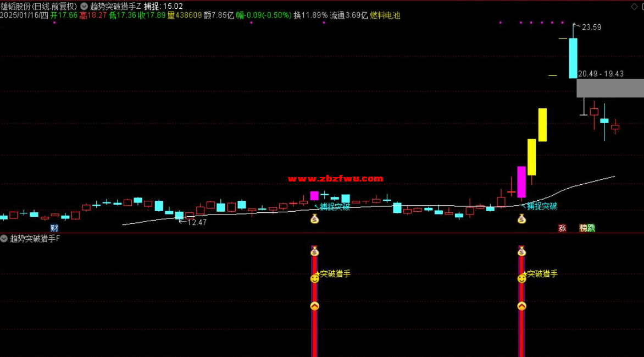Click the tall cyan candle at 23.59 peak
Image resolution: width=644 pixels, height=357 pixels.
pyautogui.click(x=573, y=58)
